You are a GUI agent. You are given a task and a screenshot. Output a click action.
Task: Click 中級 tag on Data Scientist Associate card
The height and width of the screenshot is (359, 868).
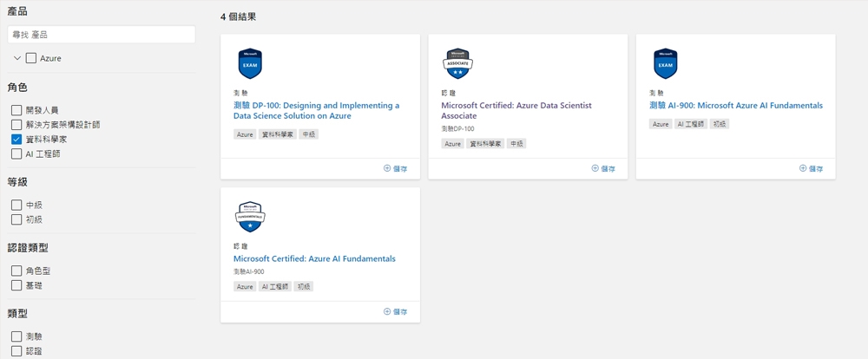coord(516,144)
